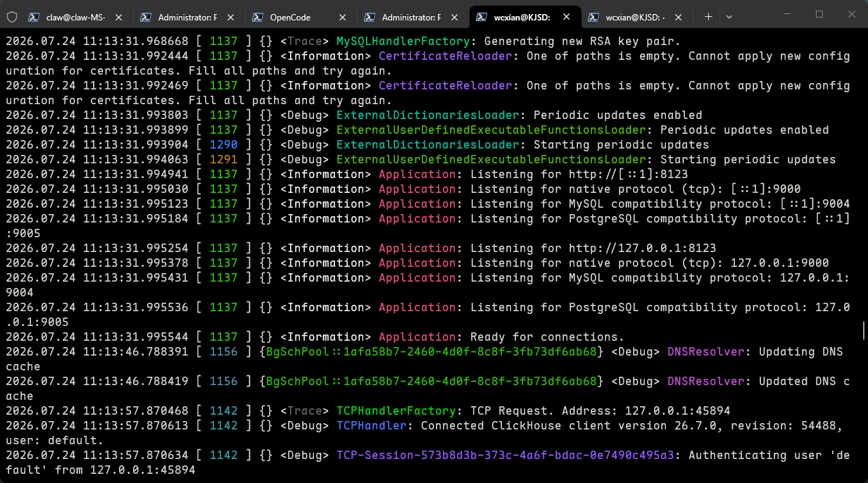Click the timestamp "11:13:57.870613"
868x483 pixels.
coord(136,426)
